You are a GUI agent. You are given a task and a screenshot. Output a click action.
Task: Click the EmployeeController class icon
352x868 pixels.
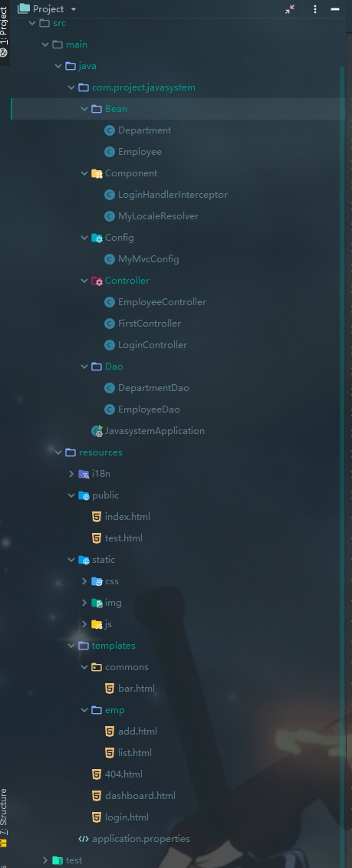(x=110, y=302)
